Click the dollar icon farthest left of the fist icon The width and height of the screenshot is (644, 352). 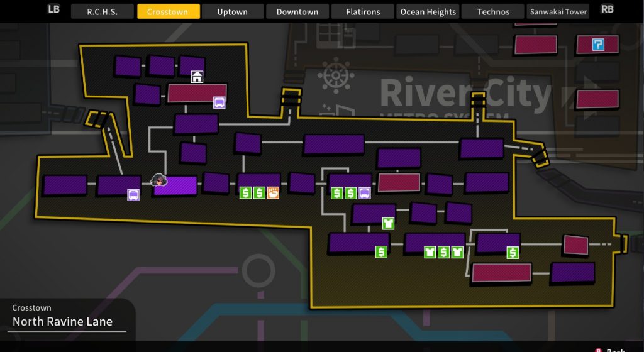pos(246,192)
